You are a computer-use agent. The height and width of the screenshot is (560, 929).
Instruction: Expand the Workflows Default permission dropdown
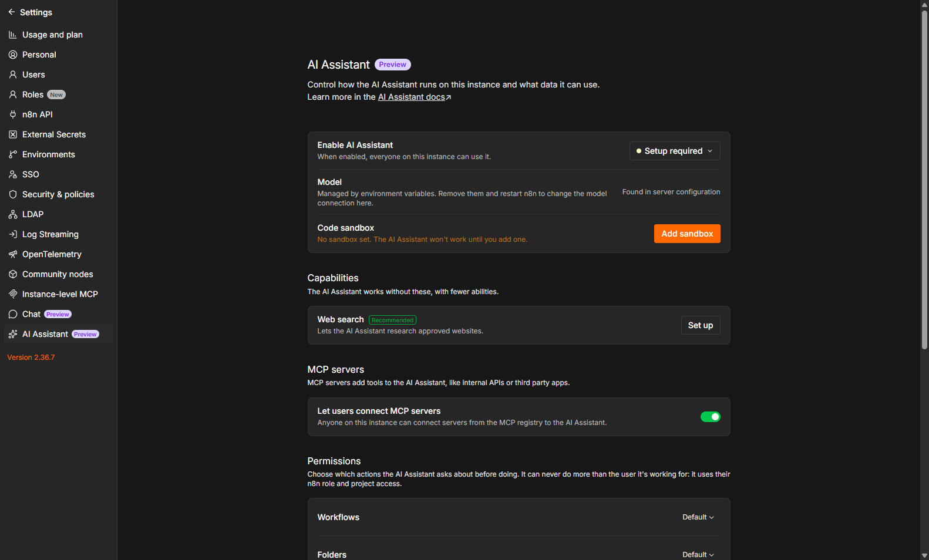698,517
